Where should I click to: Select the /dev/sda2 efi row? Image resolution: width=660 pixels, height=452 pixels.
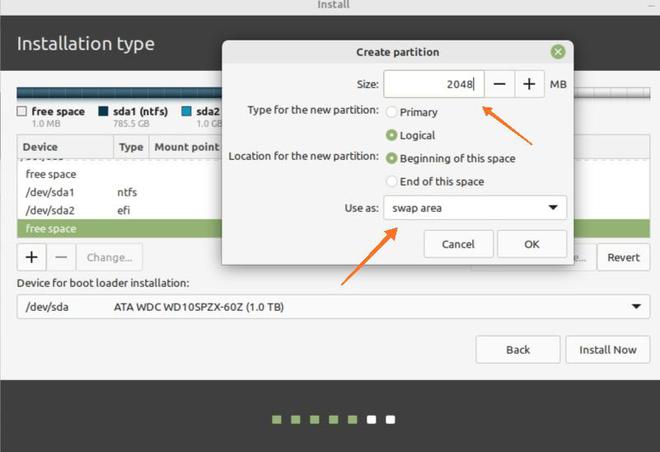pyautogui.click(x=120, y=210)
